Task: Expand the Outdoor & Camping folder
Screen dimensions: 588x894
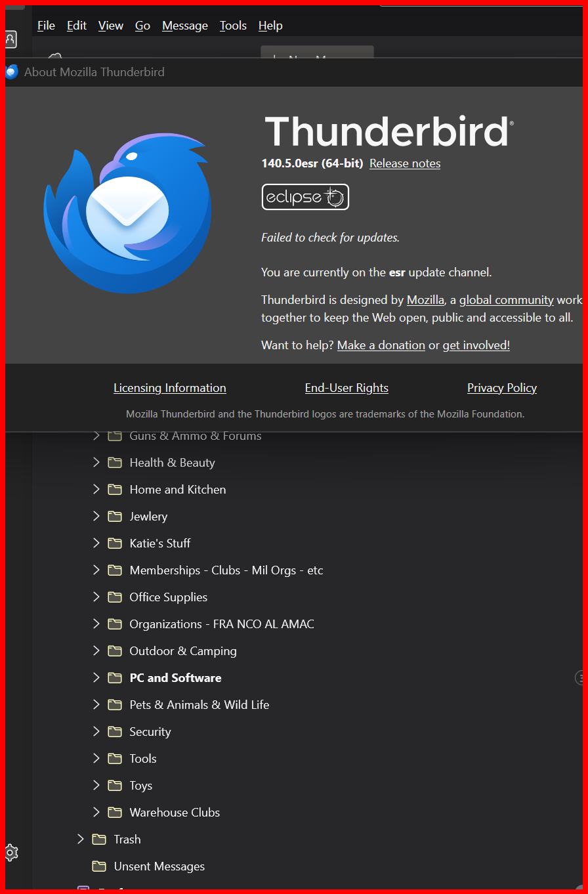Action: [96, 651]
